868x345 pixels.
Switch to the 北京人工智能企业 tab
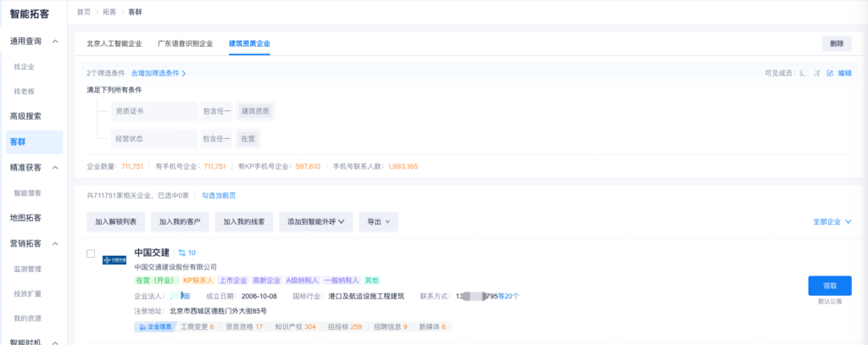pyautogui.click(x=114, y=42)
